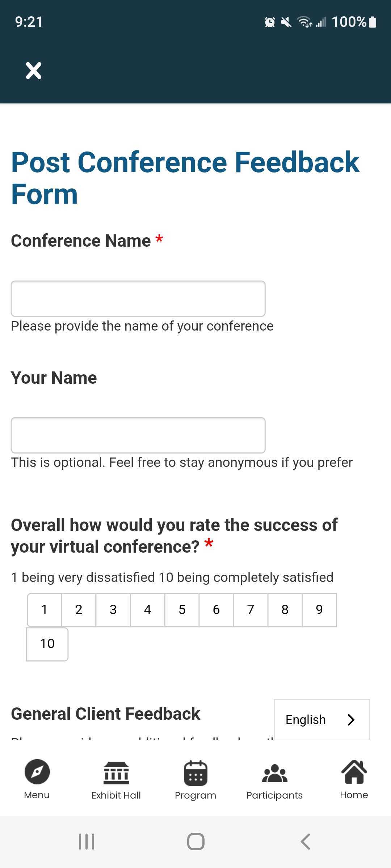Viewport: 391px width, 868px height.
Task: Select rating 10 for conference success
Action: pos(47,644)
